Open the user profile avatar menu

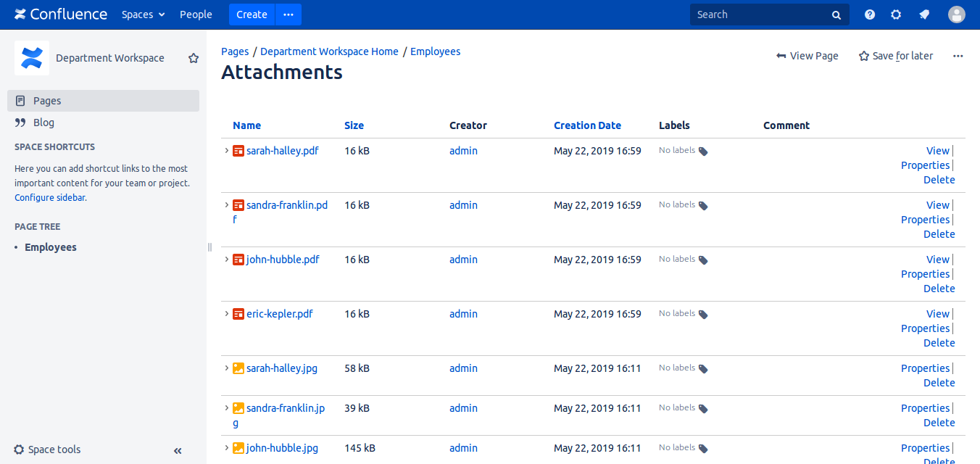pos(957,14)
